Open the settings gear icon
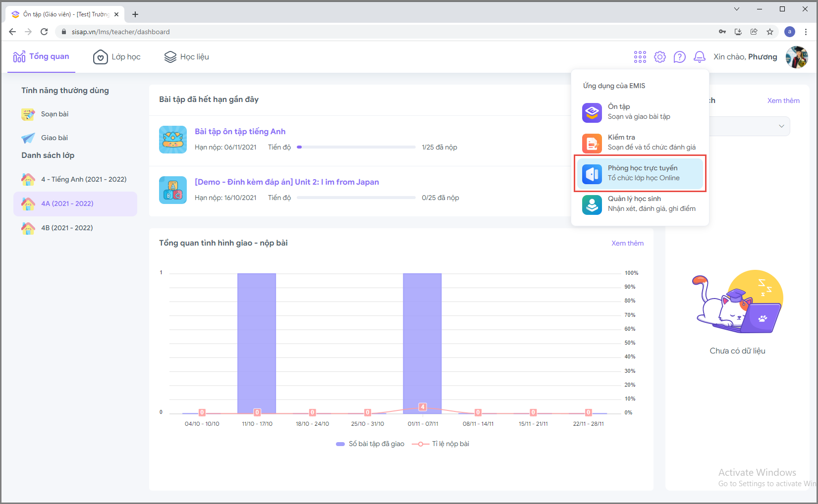818x504 pixels. 660,57
